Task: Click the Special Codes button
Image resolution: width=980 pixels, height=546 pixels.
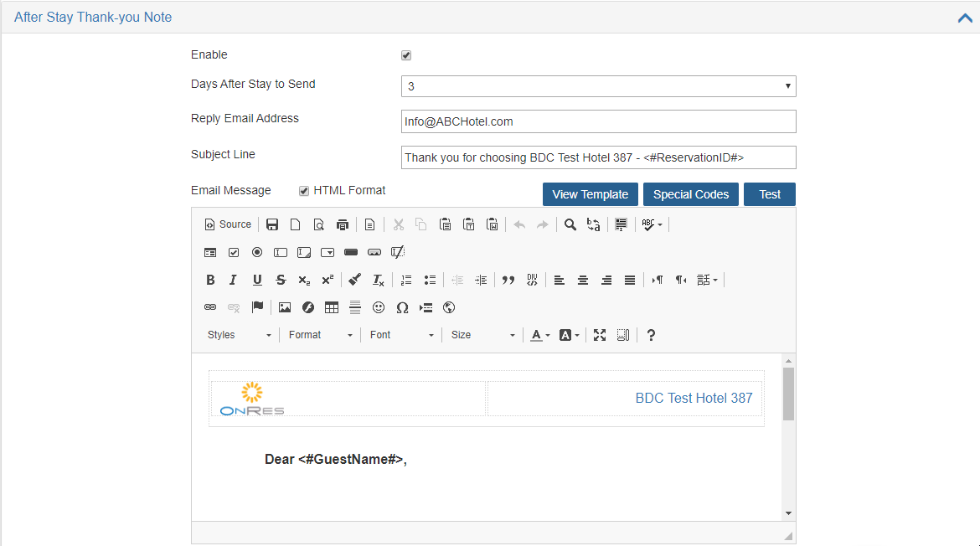Action: [x=691, y=194]
